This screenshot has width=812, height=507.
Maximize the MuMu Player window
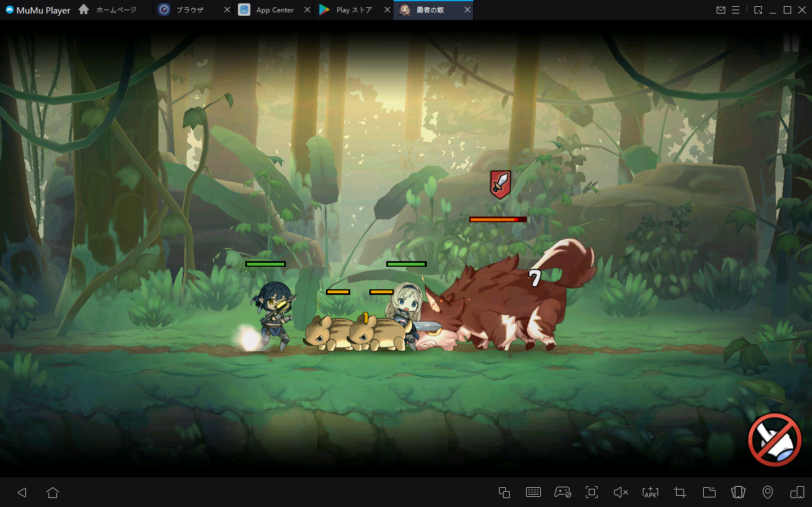tap(787, 10)
